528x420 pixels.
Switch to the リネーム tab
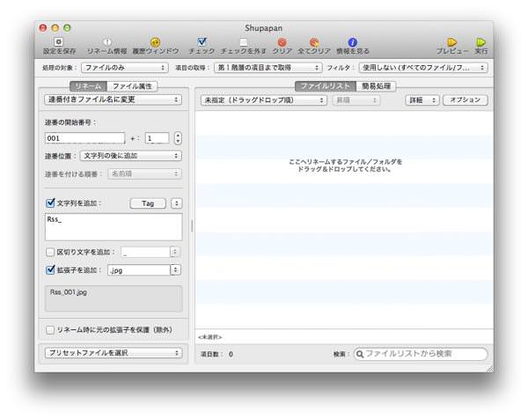tap(88, 86)
